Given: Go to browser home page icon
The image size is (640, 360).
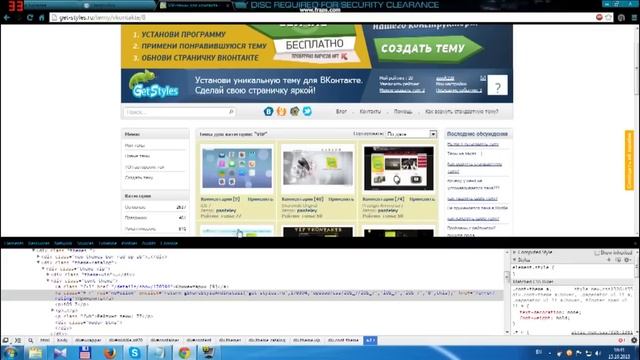Looking at the screenshot, I should pyautogui.click(x=42, y=18).
